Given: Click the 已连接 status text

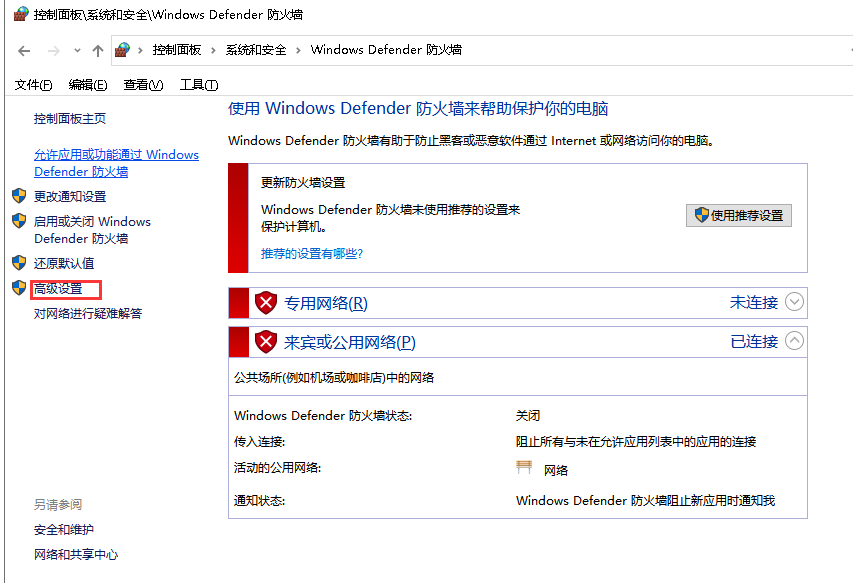Looking at the screenshot, I should (x=754, y=342).
